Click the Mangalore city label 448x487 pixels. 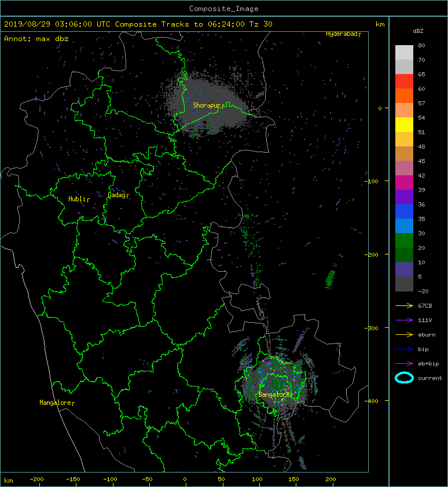pyautogui.click(x=55, y=403)
